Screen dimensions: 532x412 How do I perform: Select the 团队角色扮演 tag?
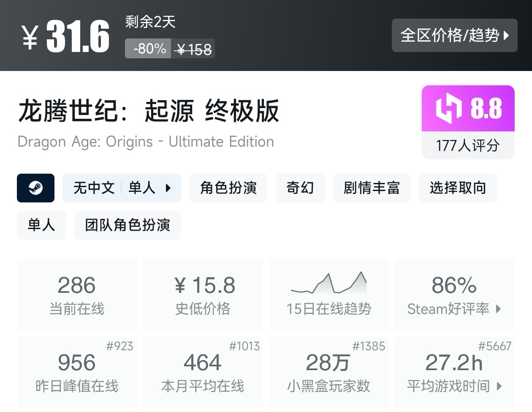click(128, 225)
